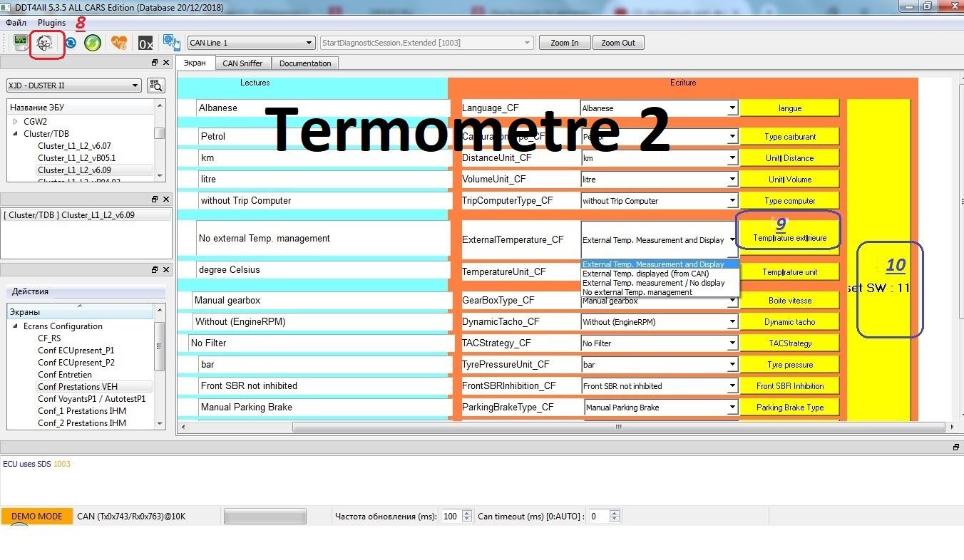
Task: Click the green circular refresh icon
Action: [92, 43]
